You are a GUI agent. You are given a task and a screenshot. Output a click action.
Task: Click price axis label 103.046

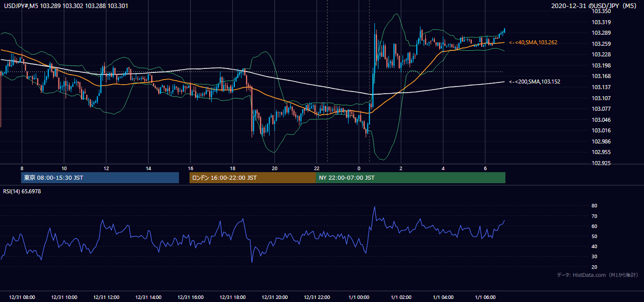(601, 120)
